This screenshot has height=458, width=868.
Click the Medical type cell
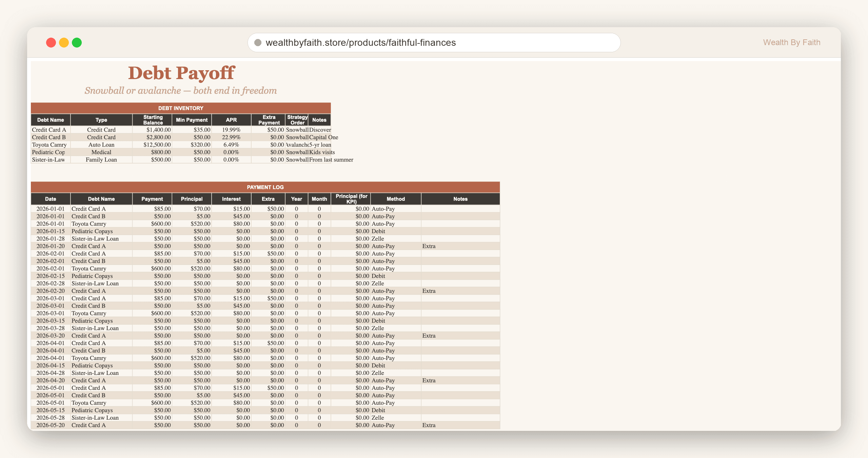pyautogui.click(x=101, y=152)
